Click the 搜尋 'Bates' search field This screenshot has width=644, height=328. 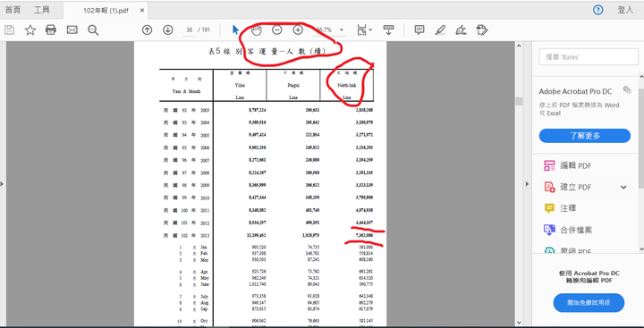pyautogui.click(x=589, y=57)
